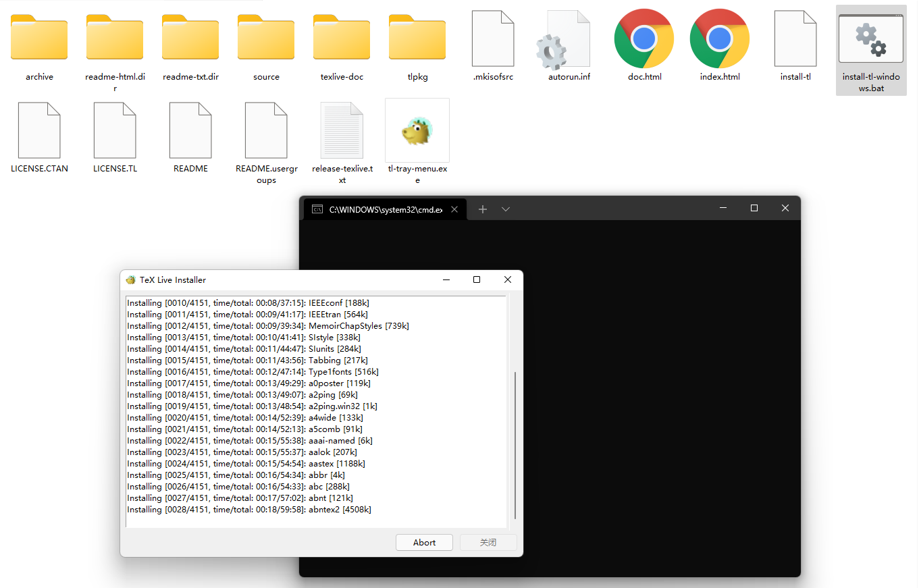Select the .mkisofsrc file icon
The height and width of the screenshot is (588, 919).
point(493,38)
